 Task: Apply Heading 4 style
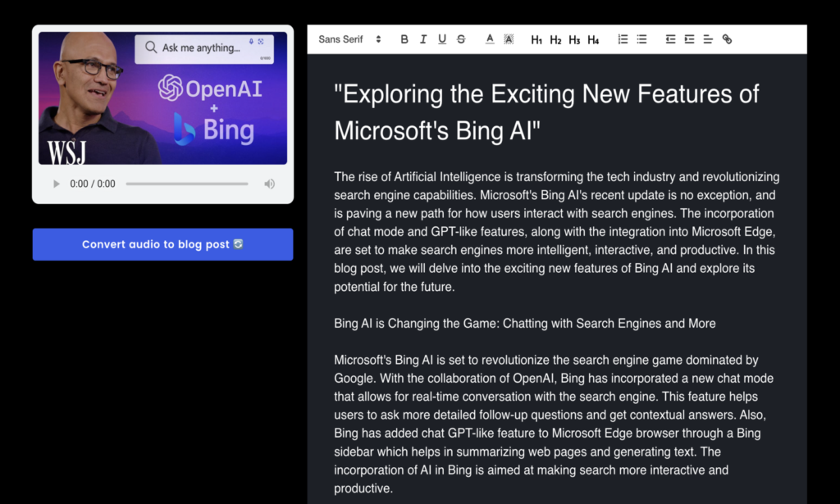(x=593, y=39)
